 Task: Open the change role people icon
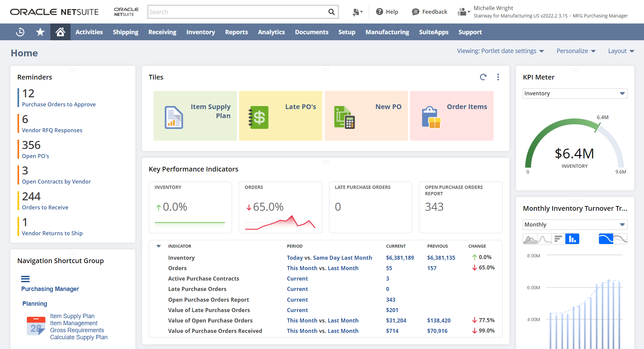[464, 12]
